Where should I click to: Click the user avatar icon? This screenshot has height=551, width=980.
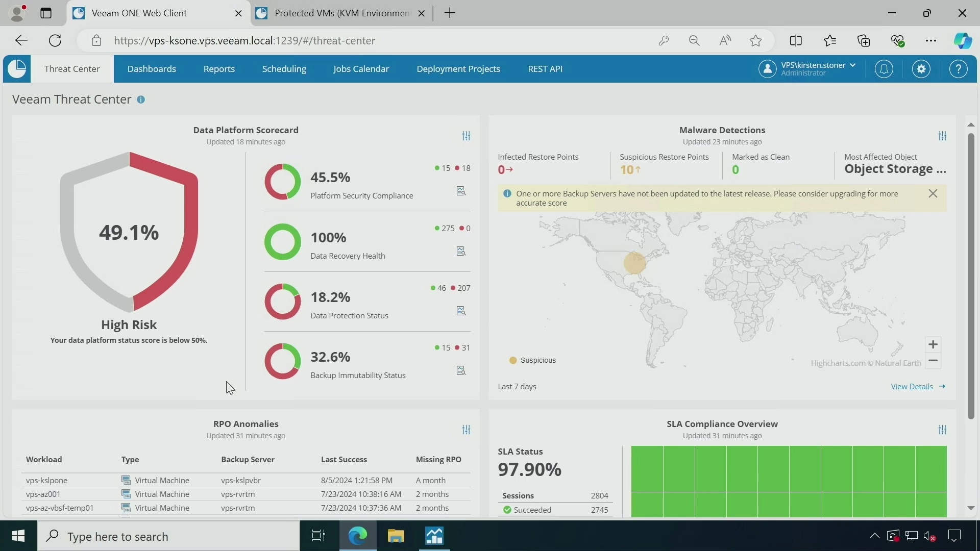pos(767,69)
